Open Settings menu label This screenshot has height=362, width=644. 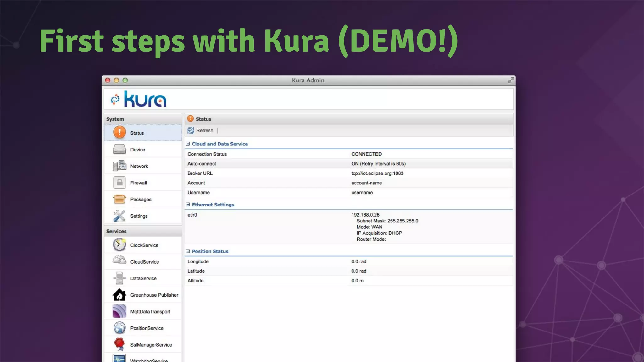[139, 216]
